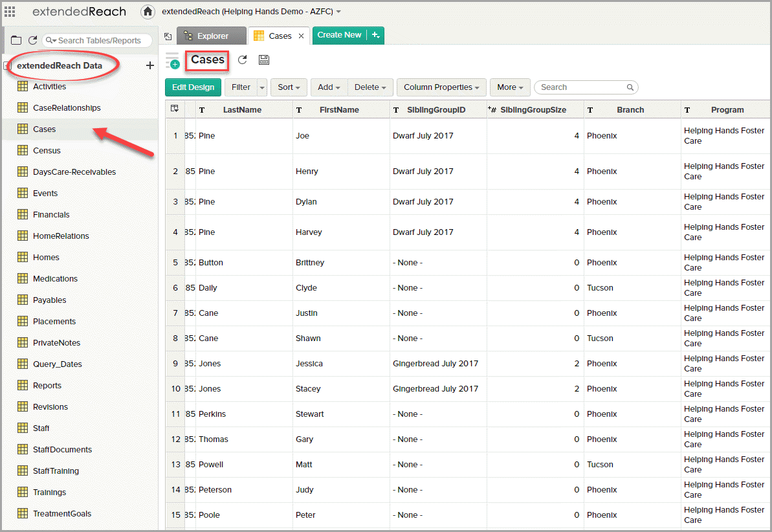772x532 pixels.
Task: Select all rows using the header checkbox icon
Action: [175, 109]
